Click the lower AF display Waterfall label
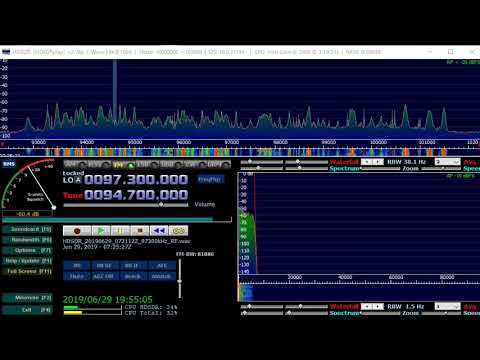This screenshot has height=360, width=480. (x=344, y=306)
